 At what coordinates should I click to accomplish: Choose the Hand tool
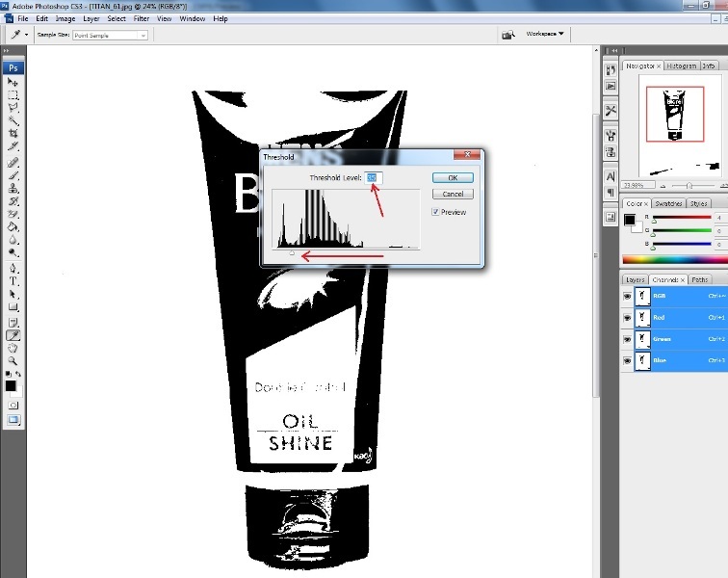[x=13, y=348]
